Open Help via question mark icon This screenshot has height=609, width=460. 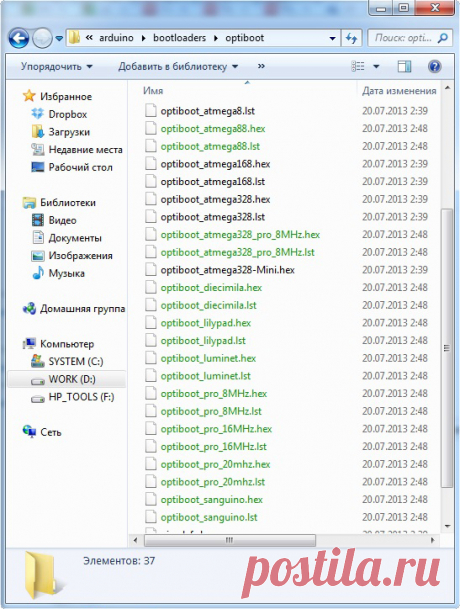(434, 66)
